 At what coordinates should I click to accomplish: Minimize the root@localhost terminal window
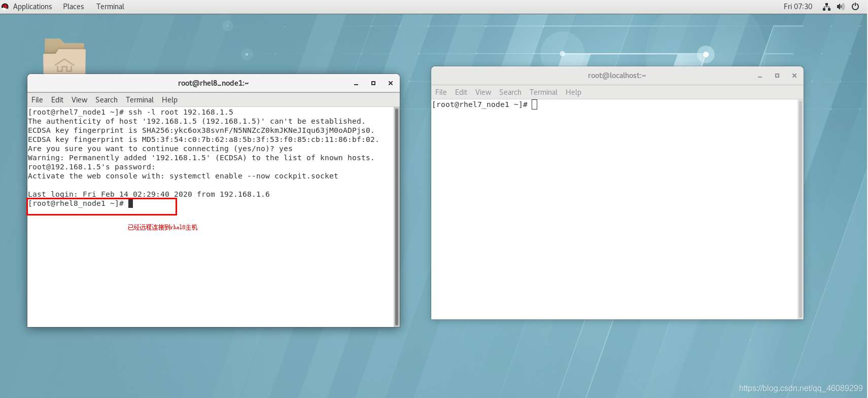coord(760,76)
